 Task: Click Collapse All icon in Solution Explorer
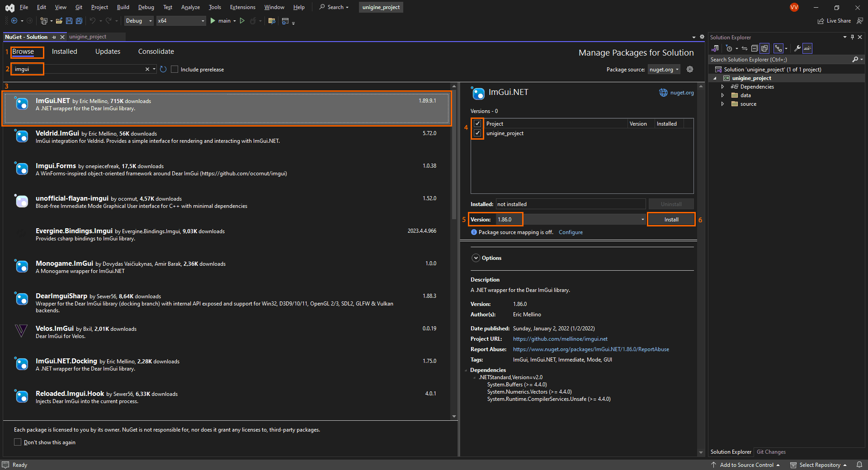point(754,48)
